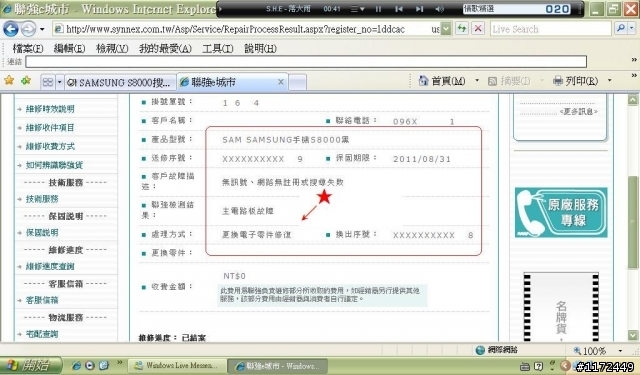Image resolution: width=640 pixels, height=375 pixels.
Task: Open the 維修收件項目 sidebar link
Action: pos(50,128)
